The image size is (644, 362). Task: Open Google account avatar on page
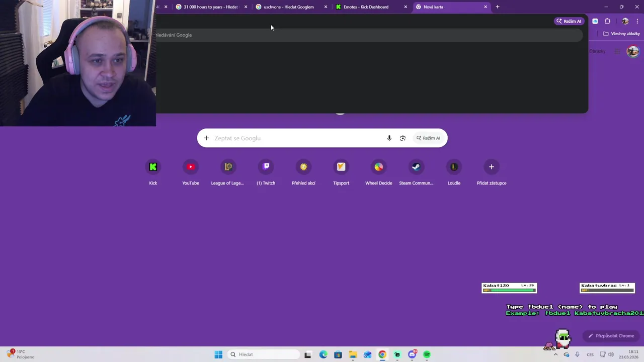(x=633, y=51)
